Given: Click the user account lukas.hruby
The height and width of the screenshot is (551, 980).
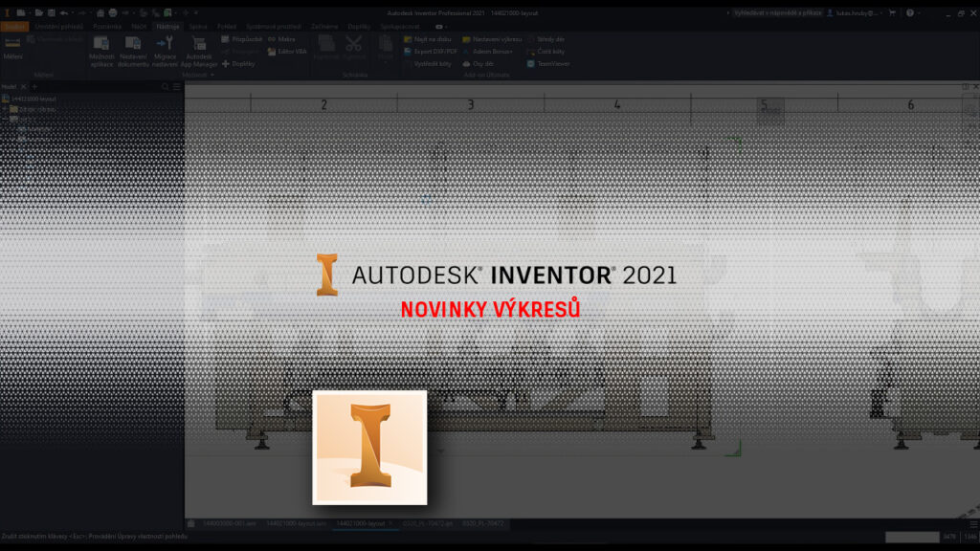Looking at the screenshot, I should pyautogui.click(x=854, y=12).
